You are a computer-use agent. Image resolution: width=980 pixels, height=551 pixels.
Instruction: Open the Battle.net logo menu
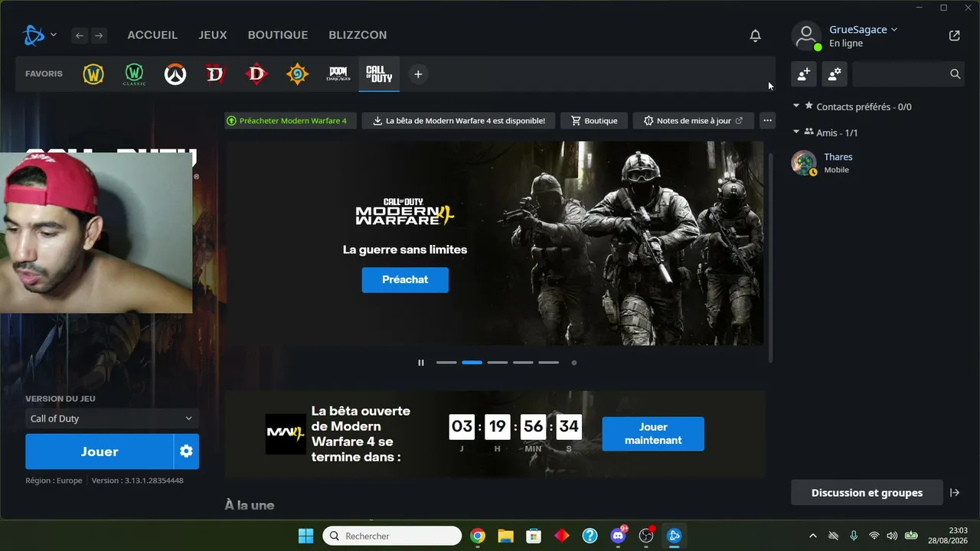tap(40, 35)
